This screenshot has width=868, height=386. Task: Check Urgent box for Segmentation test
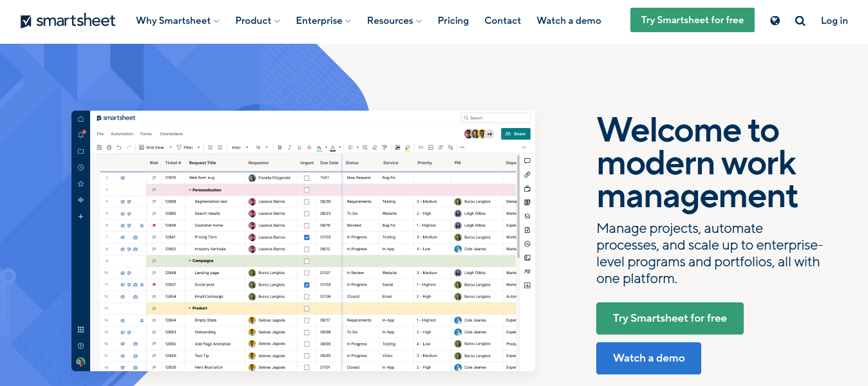[x=307, y=201]
